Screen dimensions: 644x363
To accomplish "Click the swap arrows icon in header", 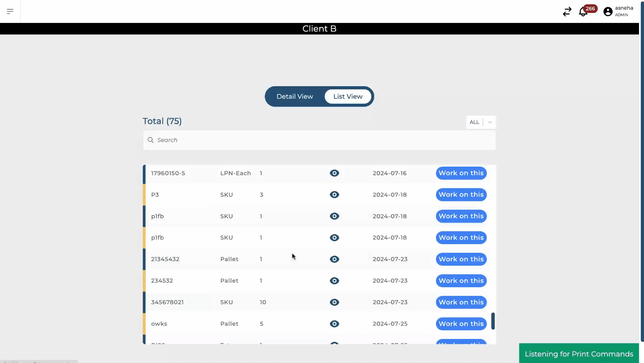I will click(567, 12).
